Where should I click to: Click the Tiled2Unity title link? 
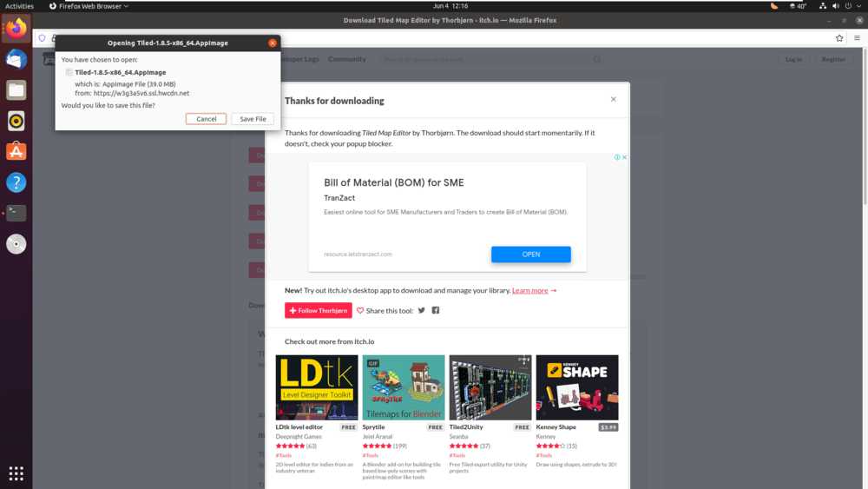[x=466, y=427]
